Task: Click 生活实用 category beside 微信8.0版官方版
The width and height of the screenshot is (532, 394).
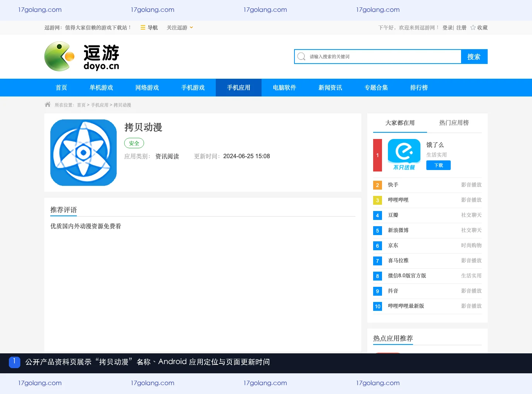Action: coord(471,276)
